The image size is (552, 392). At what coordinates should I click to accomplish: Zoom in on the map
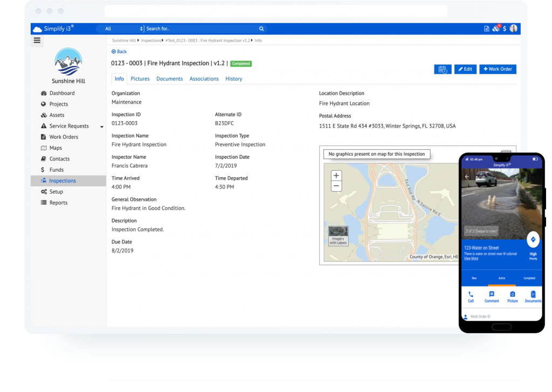[x=336, y=176]
